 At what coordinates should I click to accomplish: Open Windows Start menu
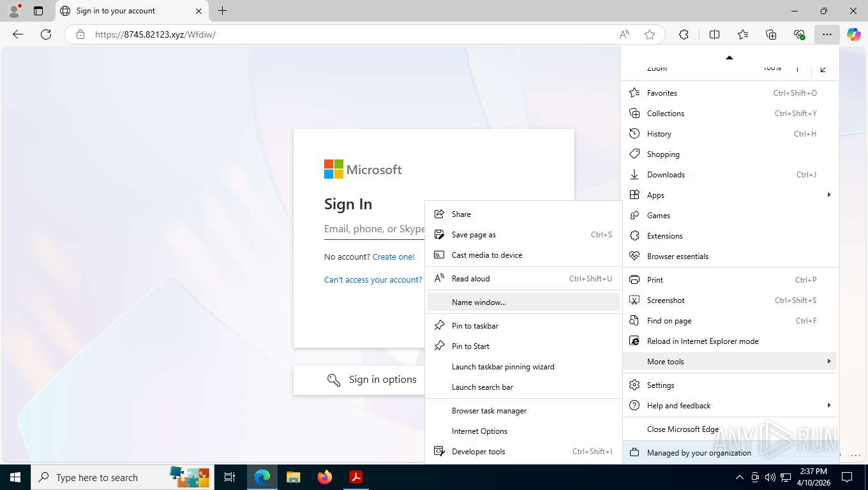click(15, 477)
